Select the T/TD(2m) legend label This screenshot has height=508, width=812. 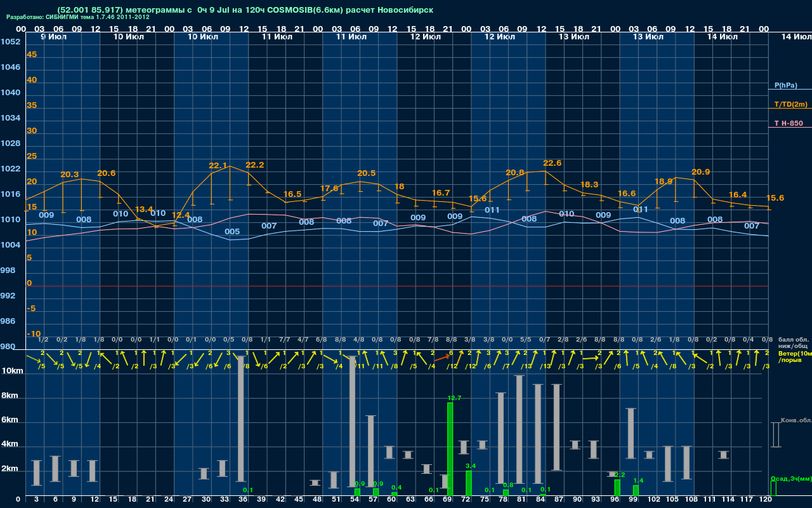pos(790,104)
